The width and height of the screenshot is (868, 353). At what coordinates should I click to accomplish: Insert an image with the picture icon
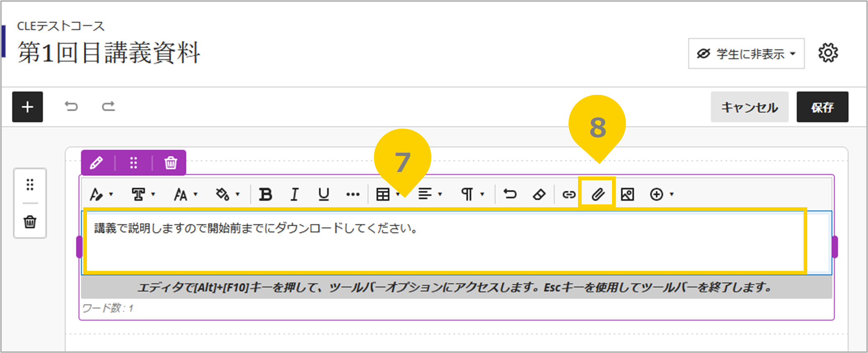(x=627, y=194)
